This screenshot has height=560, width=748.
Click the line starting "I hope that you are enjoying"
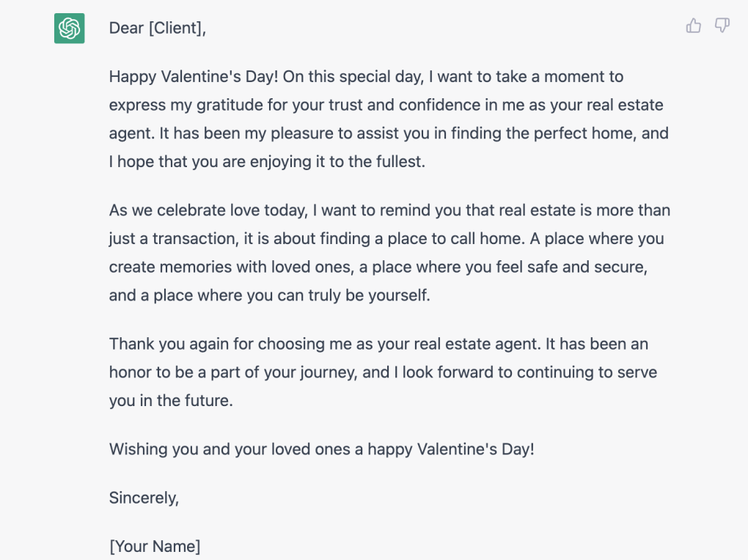pos(267,162)
